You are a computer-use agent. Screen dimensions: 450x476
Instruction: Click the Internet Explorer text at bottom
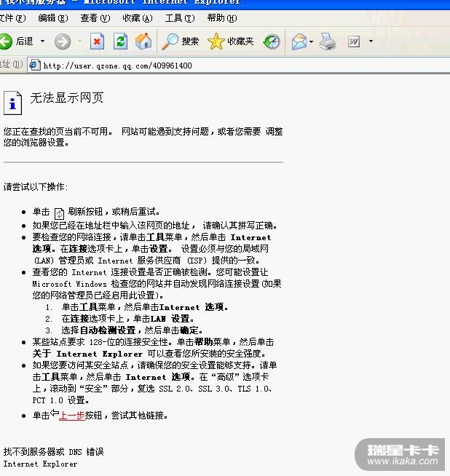[40, 464]
